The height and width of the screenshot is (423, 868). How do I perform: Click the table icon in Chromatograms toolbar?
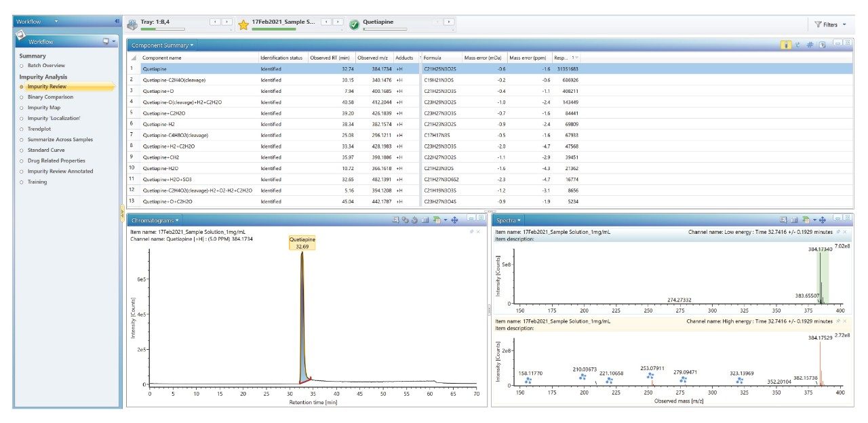coord(425,220)
